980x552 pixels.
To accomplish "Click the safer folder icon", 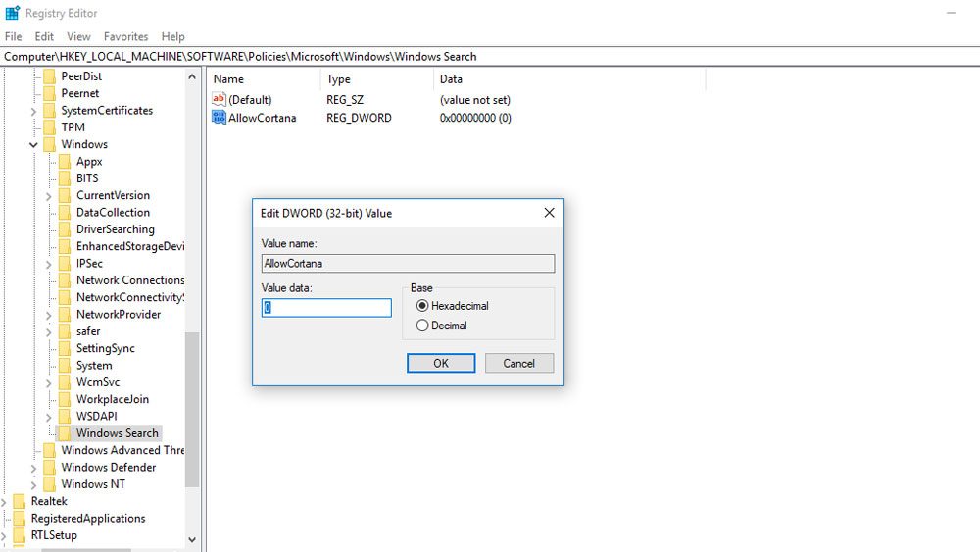I will click(x=65, y=331).
